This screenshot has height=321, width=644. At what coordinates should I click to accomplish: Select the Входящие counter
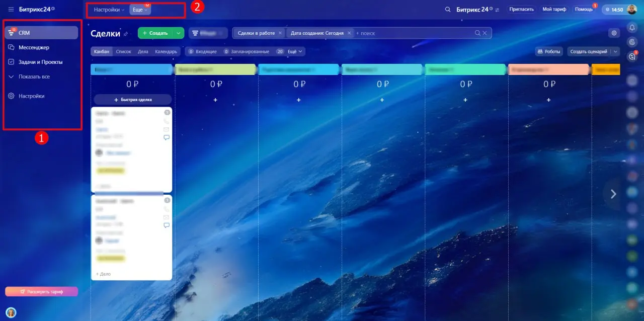coord(202,51)
